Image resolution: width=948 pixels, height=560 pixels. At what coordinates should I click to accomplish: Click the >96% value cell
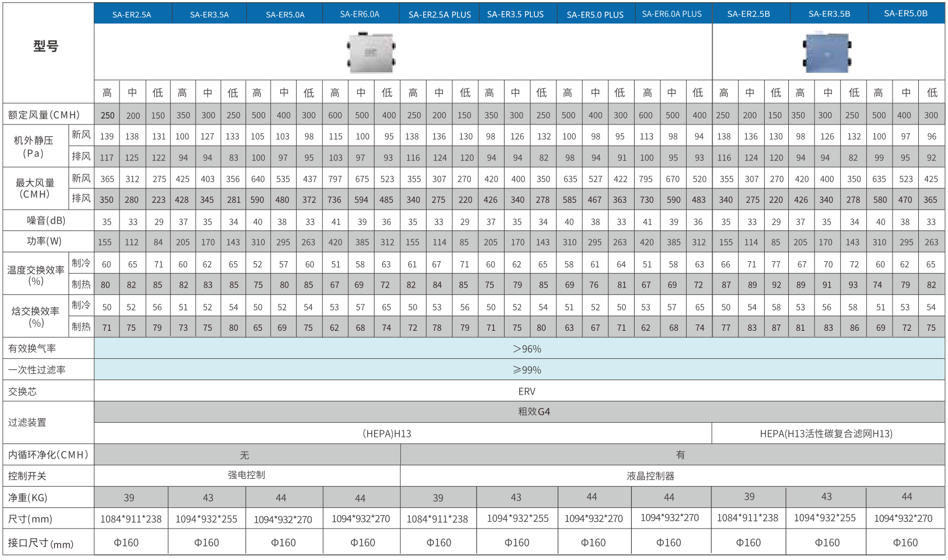pyautogui.click(x=520, y=349)
